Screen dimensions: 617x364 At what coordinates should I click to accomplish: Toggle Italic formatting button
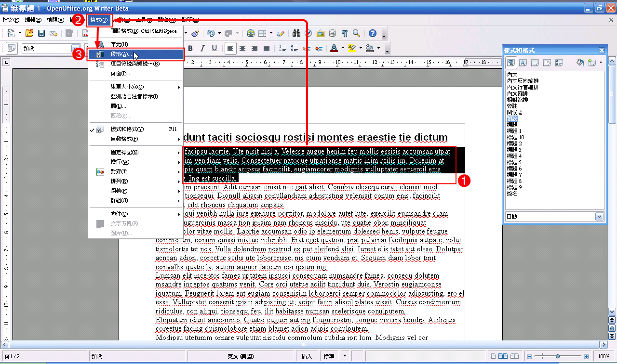[x=202, y=48]
